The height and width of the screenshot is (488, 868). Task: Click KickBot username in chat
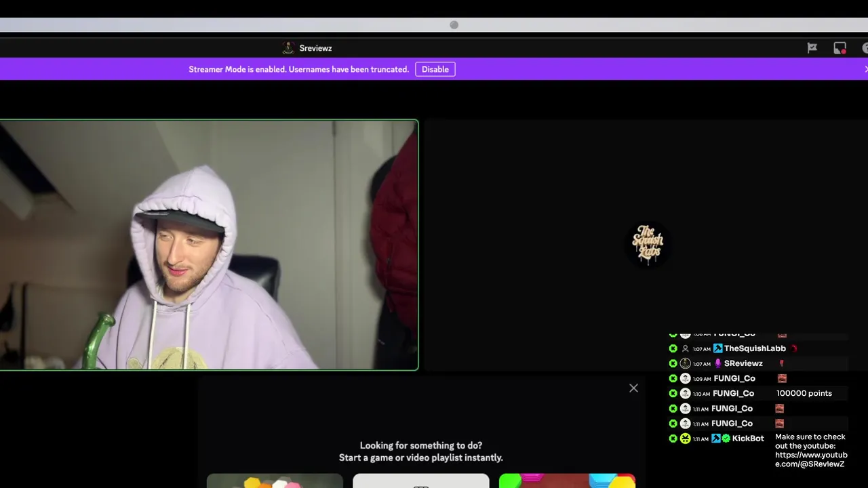[x=748, y=439]
